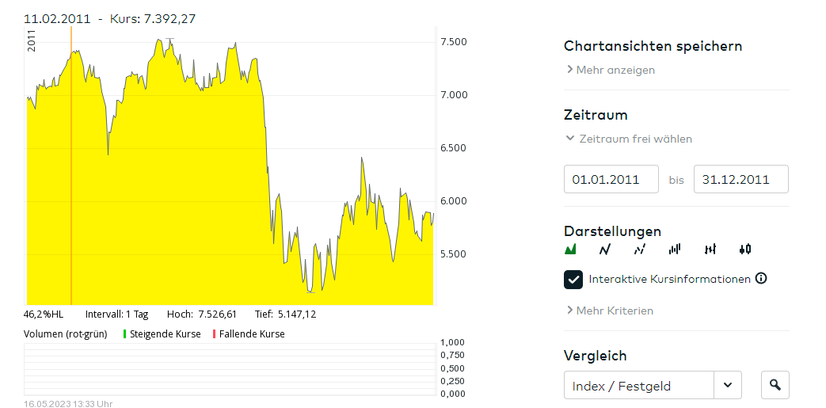Click the end date field 31.12.2011
This screenshot has width=826, height=408.
740,180
